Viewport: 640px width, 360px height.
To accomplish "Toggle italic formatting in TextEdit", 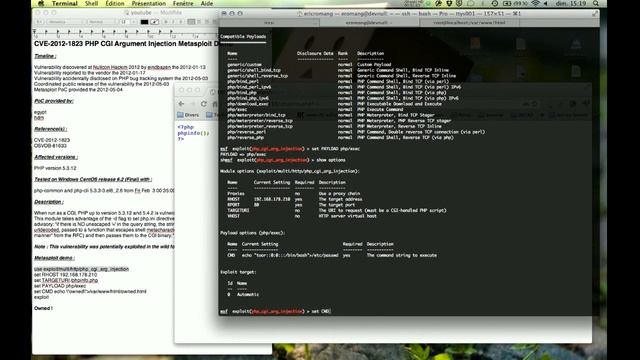I will pos(173,22).
